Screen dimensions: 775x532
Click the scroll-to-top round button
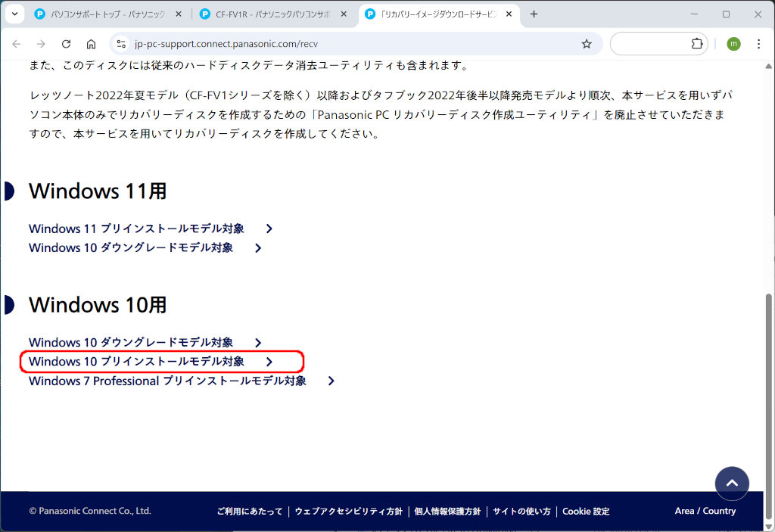732,484
